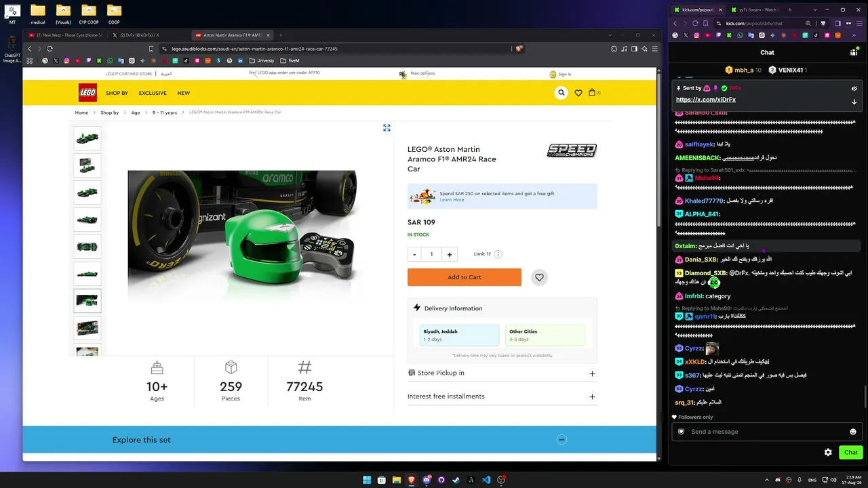Collapse the Explore this set section
This screenshot has width=868, height=488.
click(x=561, y=439)
